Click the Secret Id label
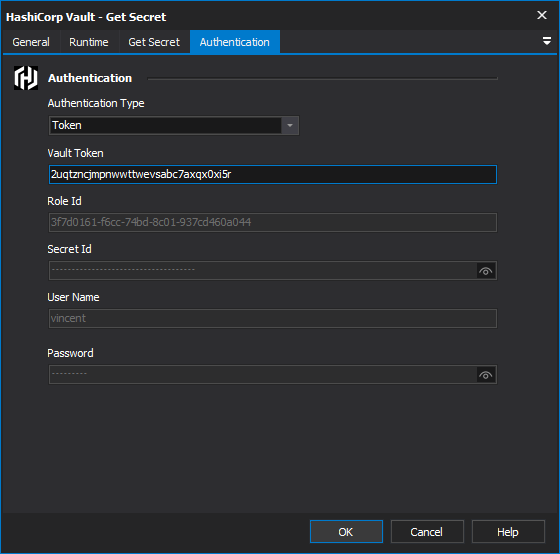Image resolution: width=560 pixels, height=554 pixels. pyautogui.click(x=69, y=249)
